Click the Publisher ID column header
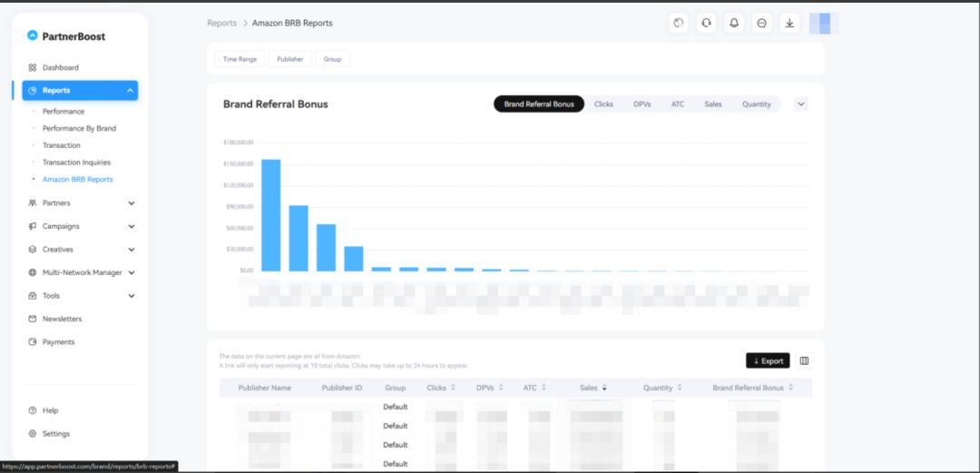This screenshot has height=473, width=980. pos(342,388)
